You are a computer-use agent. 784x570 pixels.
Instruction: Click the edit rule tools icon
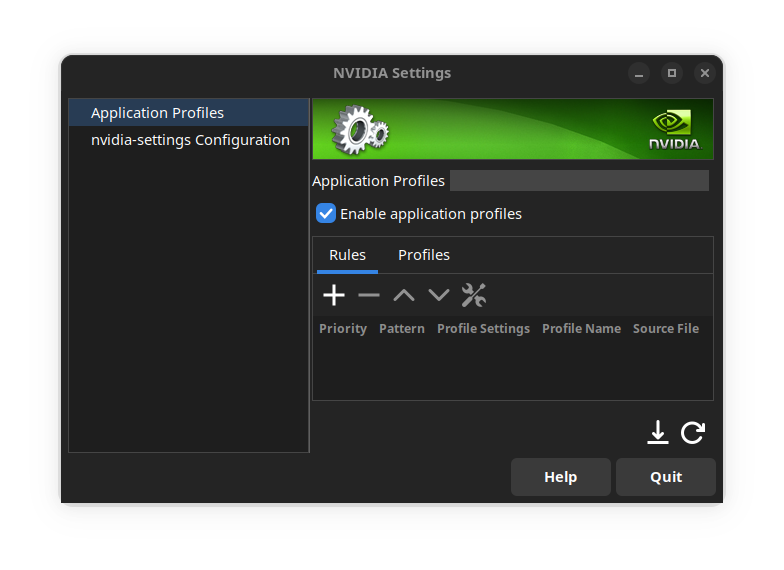pos(474,295)
